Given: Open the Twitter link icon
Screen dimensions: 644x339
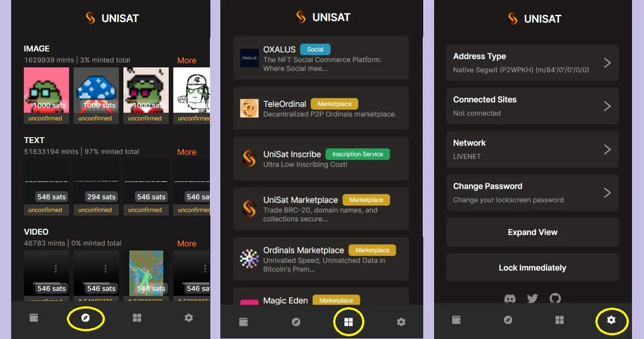Looking at the screenshot, I should (x=532, y=299).
